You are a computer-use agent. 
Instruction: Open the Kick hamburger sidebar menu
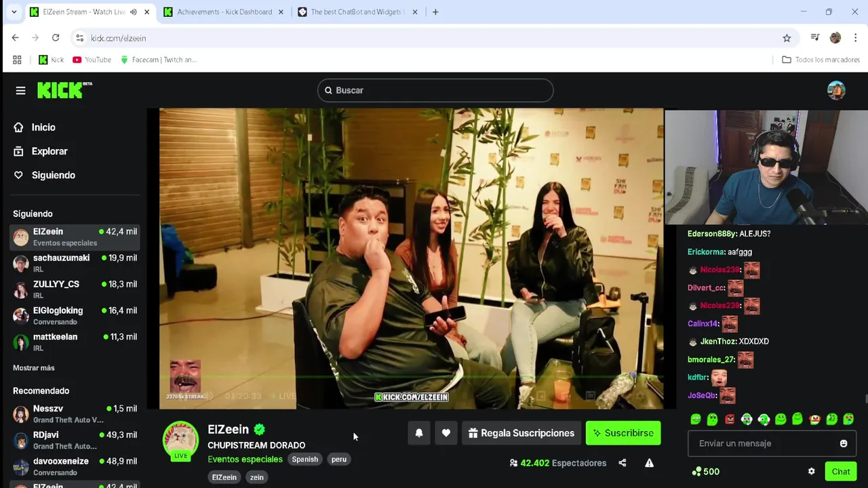pos(20,90)
